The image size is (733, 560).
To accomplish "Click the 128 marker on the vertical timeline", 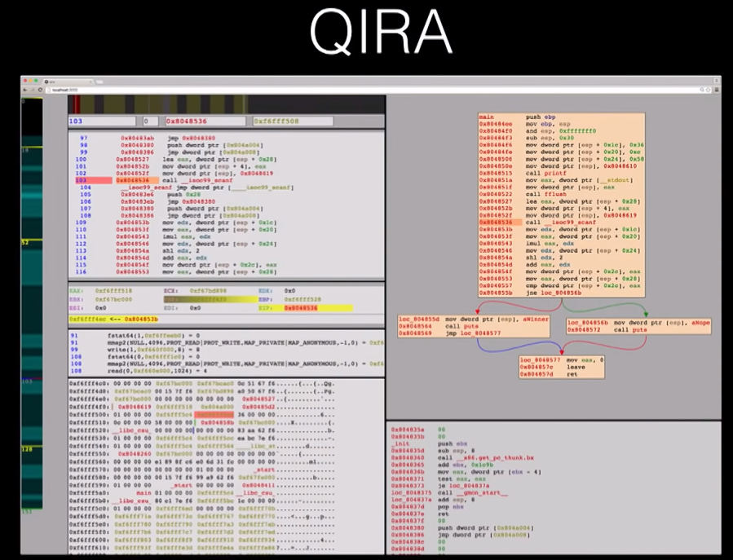I will point(27,449).
